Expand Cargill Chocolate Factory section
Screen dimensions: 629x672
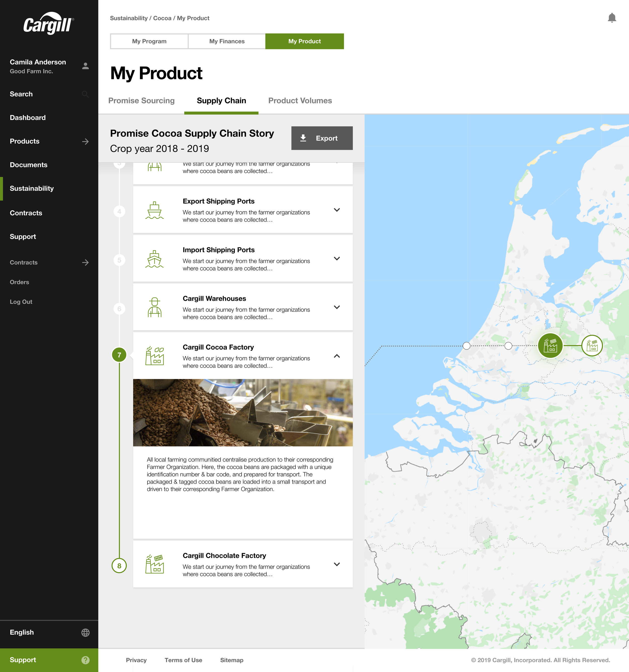tap(337, 564)
